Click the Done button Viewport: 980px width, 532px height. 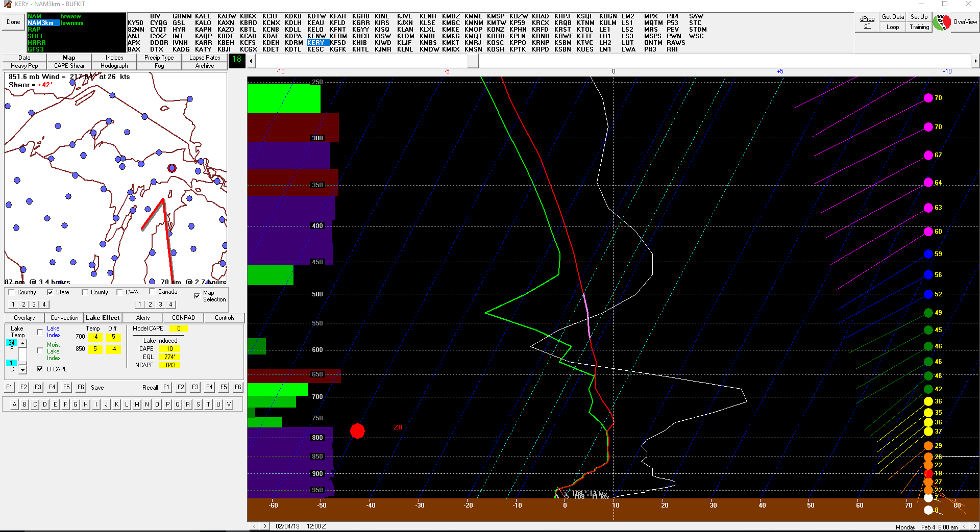point(13,22)
